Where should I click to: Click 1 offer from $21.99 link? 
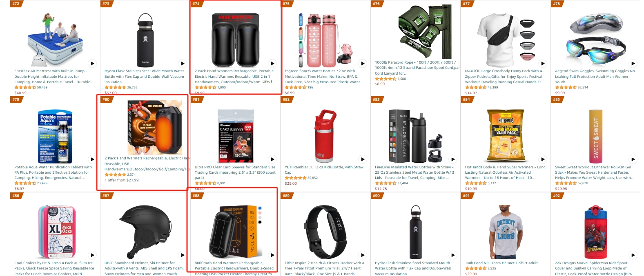pyautogui.click(x=122, y=180)
